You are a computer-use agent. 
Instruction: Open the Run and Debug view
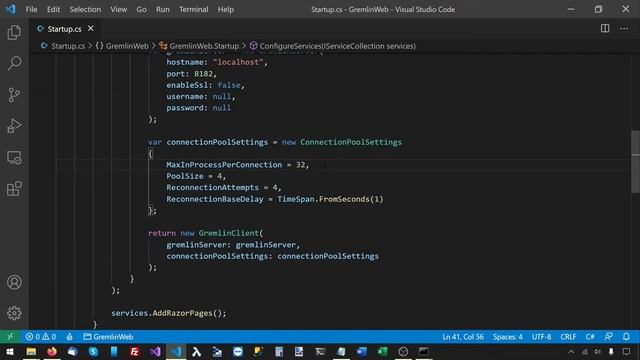pos(14,126)
